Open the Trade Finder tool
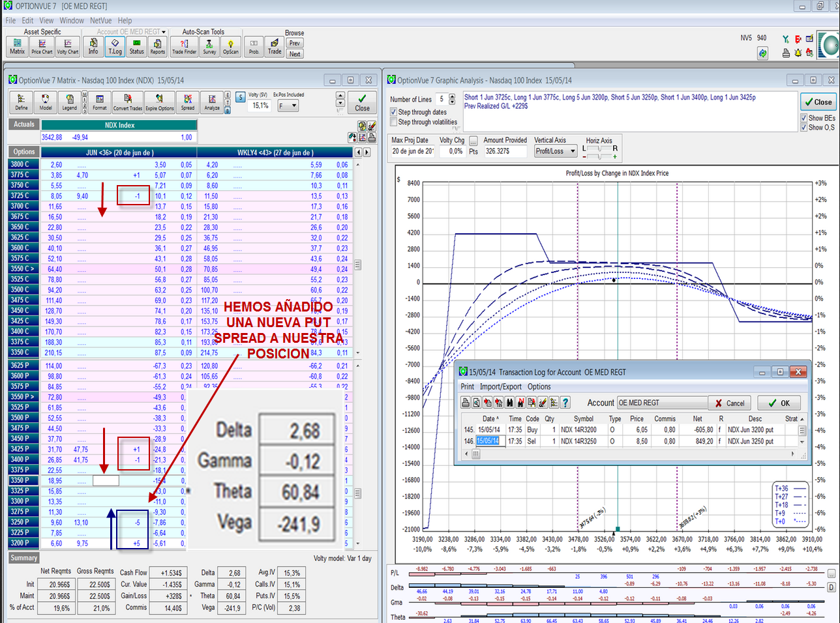This screenshot has height=623, width=840. 184,46
